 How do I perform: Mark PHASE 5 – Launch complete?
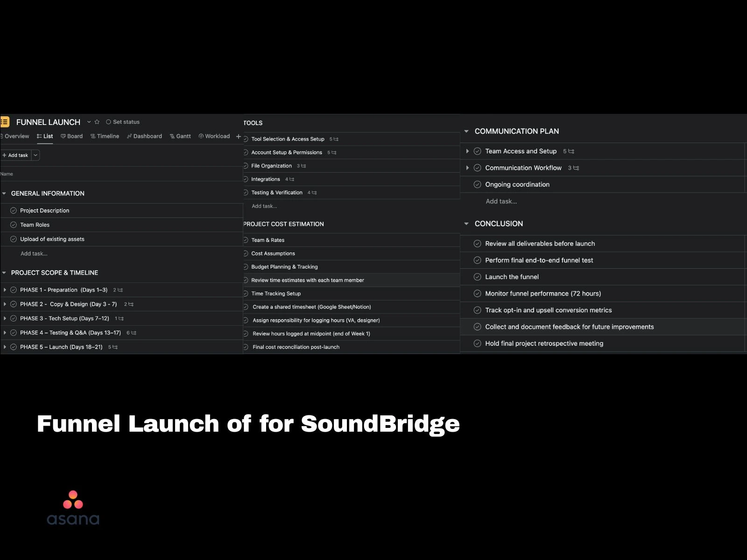[14, 347]
